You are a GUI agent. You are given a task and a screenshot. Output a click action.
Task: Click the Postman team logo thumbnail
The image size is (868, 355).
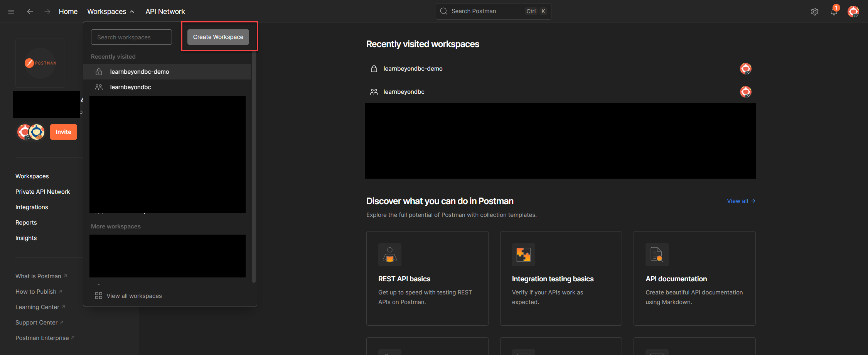coord(40,63)
